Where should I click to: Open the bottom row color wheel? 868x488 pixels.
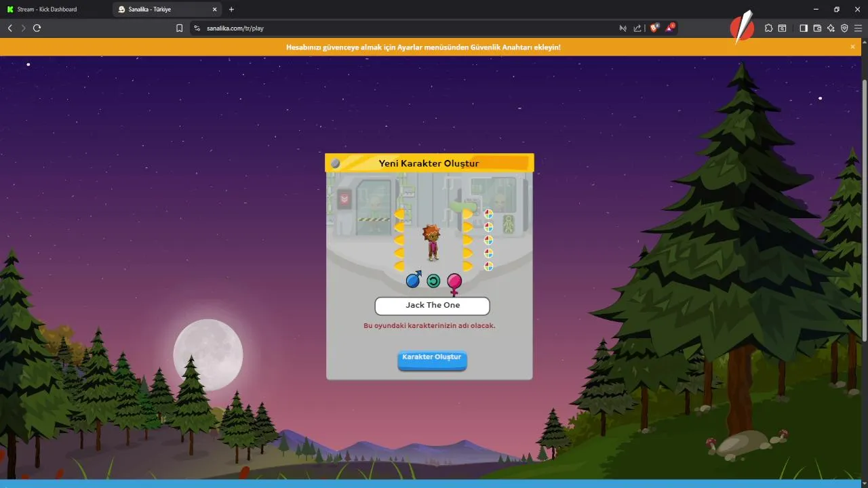(x=488, y=266)
